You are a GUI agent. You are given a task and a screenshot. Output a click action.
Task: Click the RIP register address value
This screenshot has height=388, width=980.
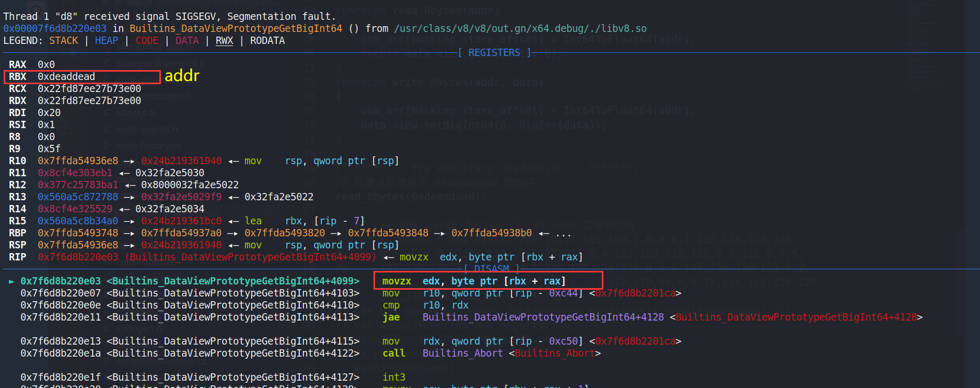78,257
